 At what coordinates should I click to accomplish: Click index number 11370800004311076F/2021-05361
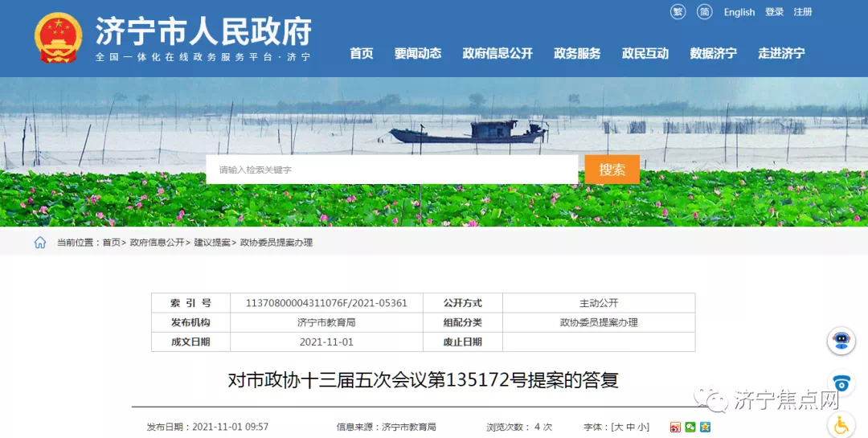[326, 303]
